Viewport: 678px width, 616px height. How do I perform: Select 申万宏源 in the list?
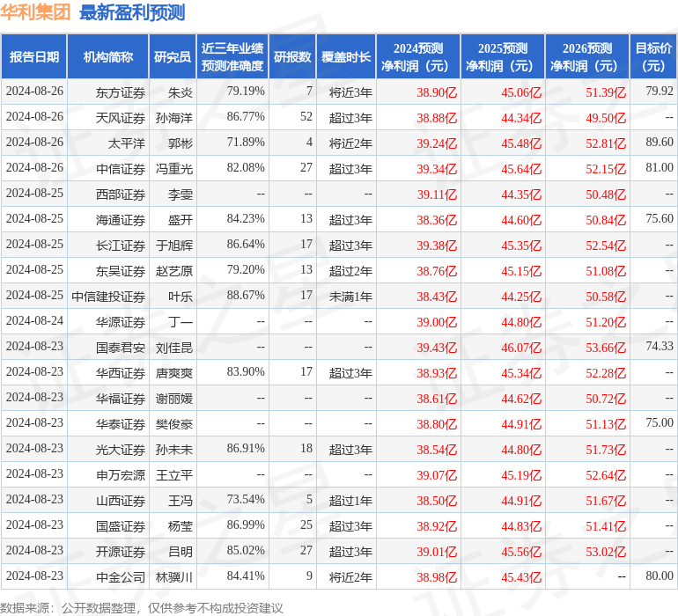pos(121,475)
